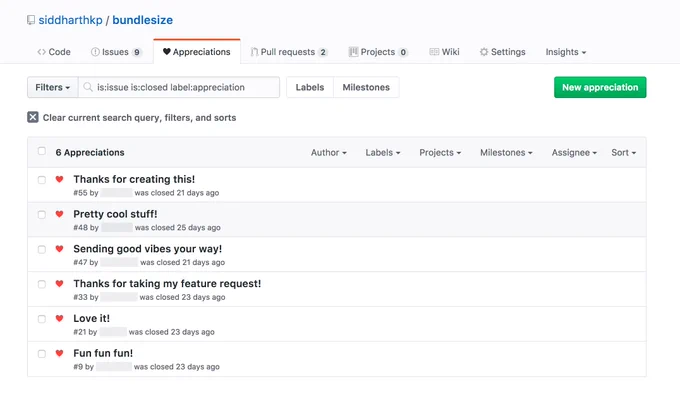The width and height of the screenshot is (680, 401).
Task: Open the 'Thanks for creating this!' issue
Action: [134, 179]
